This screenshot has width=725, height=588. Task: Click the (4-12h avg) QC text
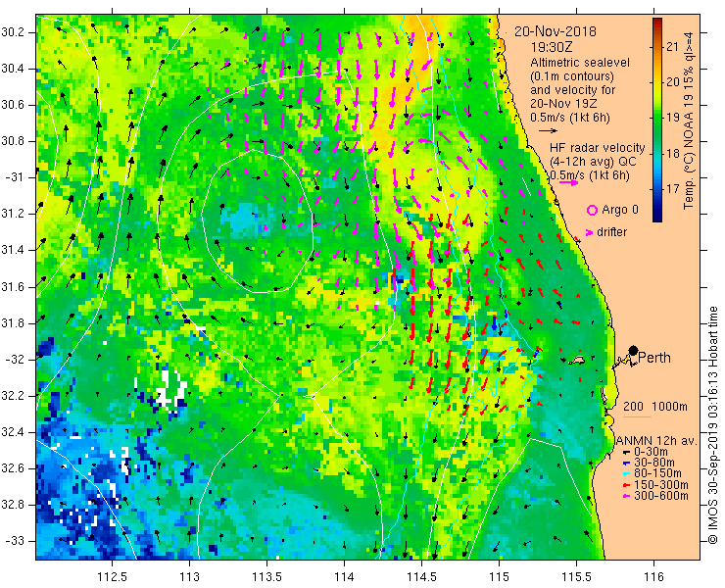point(593,162)
